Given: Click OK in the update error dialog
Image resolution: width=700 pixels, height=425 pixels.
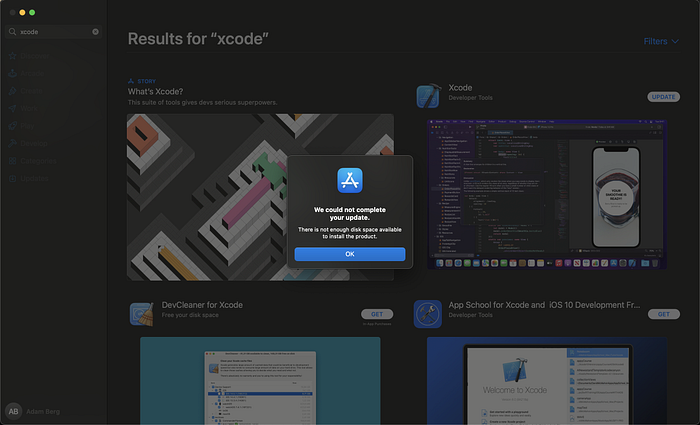Looking at the screenshot, I should [350, 254].
